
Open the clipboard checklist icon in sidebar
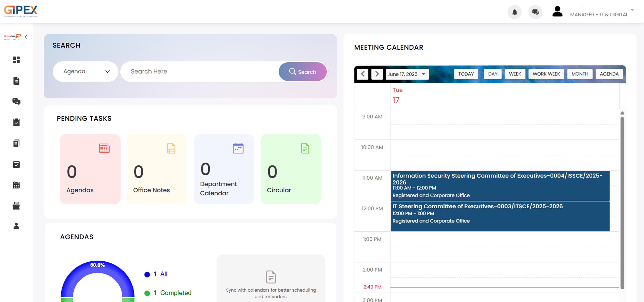(x=16, y=122)
